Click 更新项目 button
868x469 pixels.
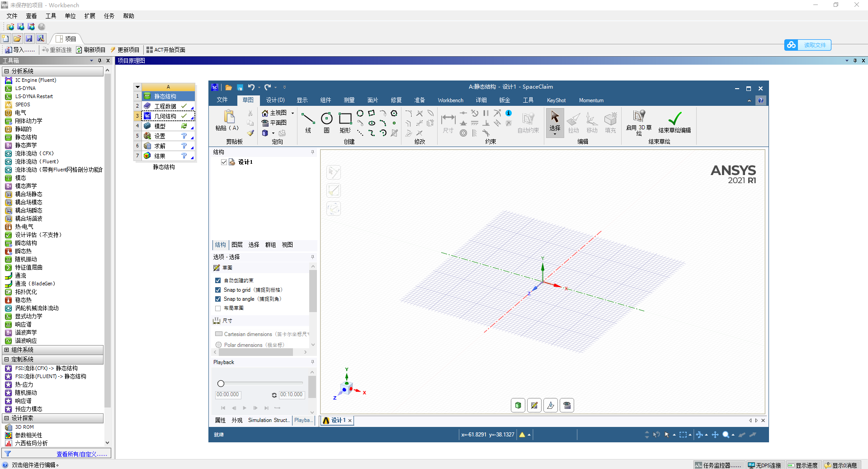(125, 50)
